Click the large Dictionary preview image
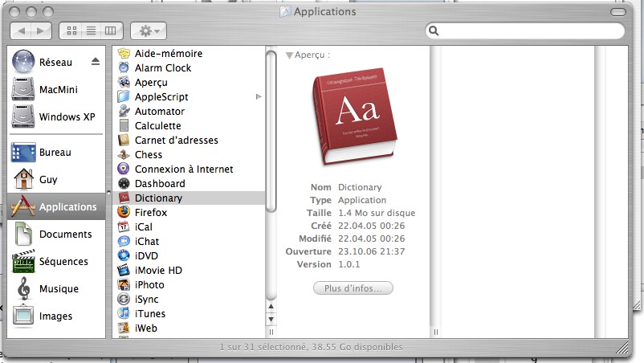The height and width of the screenshot is (363, 644). (x=355, y=117)
